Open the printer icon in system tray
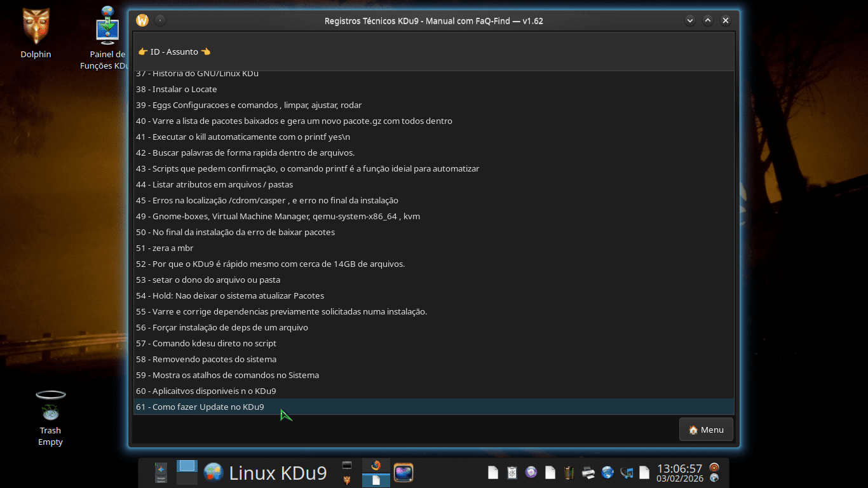Image resolution: width=868 pixels, height=488 pixels. [x=588, y=473]
